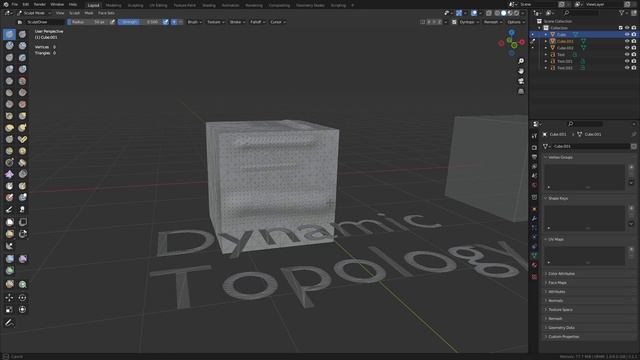Hide Cube.002 in the outliner
640x360 pixels.
tap(627, 48)
